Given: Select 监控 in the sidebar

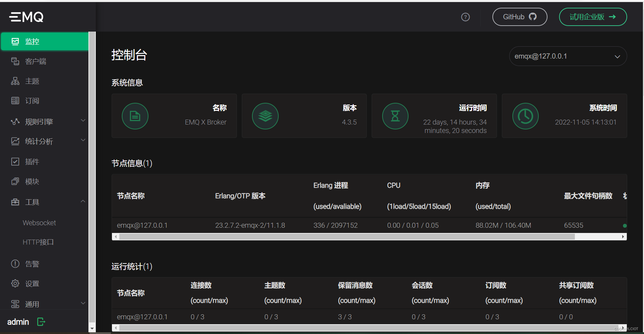Looking at the screenshot, I should point(45,41).
